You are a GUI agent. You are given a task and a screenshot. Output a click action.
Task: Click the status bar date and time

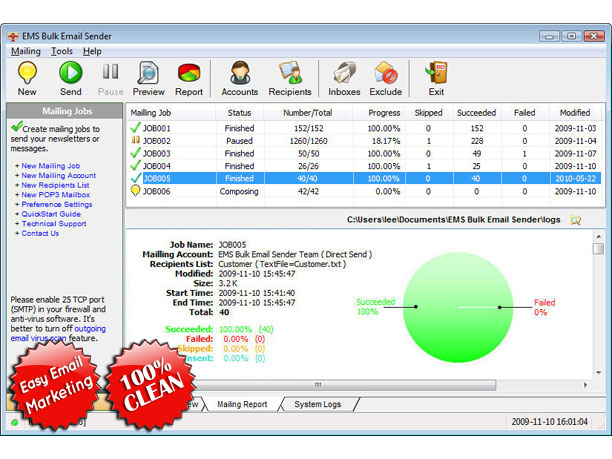tap(550, 422)
